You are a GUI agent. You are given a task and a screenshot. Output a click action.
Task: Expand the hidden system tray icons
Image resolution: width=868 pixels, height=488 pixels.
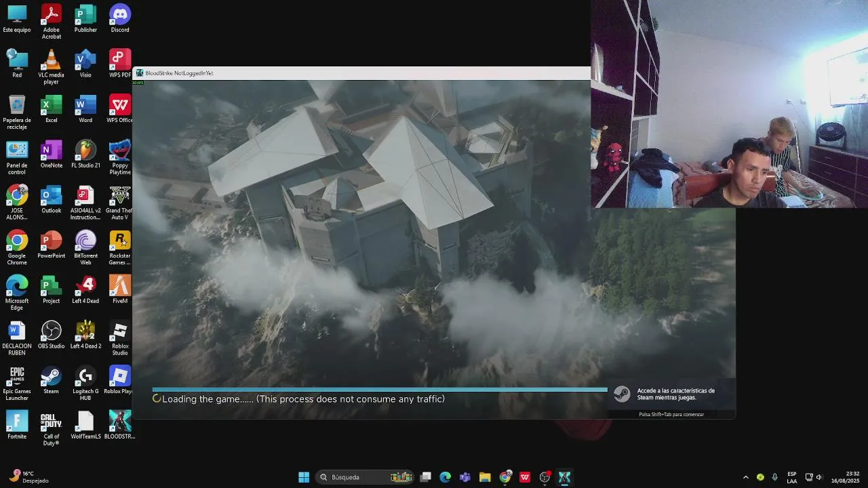pos(746,477)
